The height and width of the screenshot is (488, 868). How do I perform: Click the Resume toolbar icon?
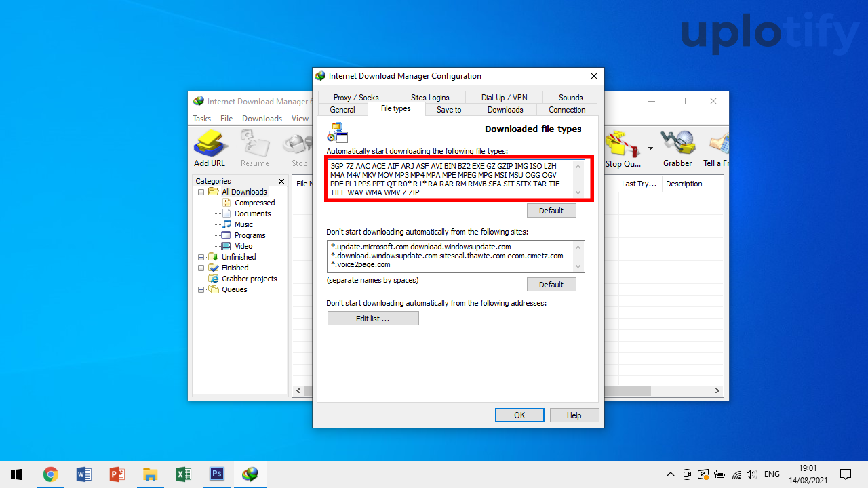(254, 148)
